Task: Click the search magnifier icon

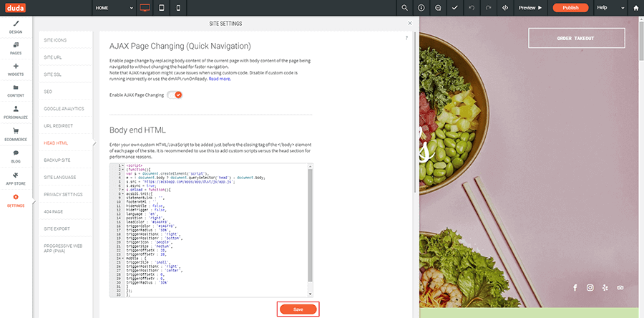Action: [x=404, y=8]
